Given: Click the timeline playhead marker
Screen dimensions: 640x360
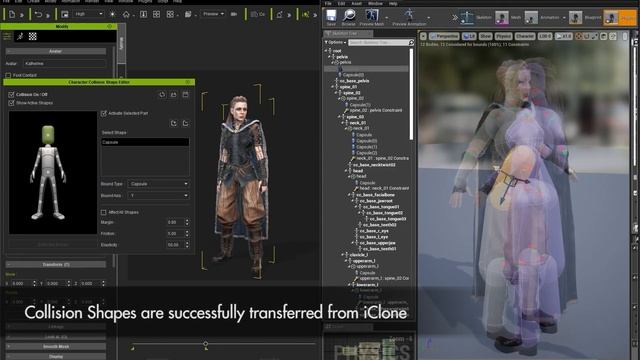Looking at the screenshot, I should tap(206, 345).
